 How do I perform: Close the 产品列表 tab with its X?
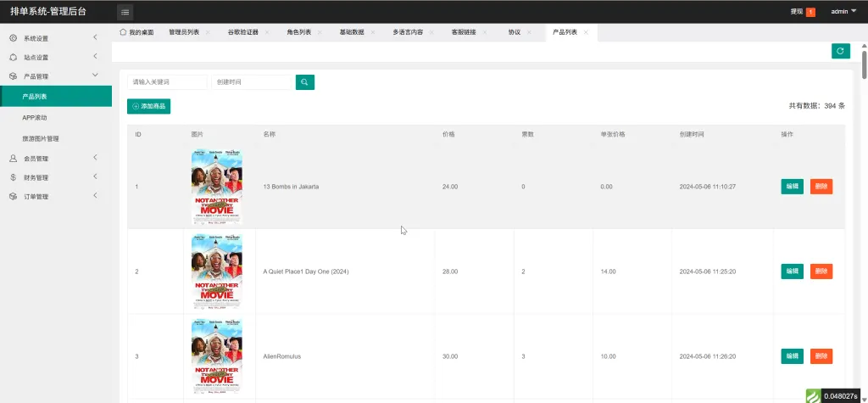[586, 33]
